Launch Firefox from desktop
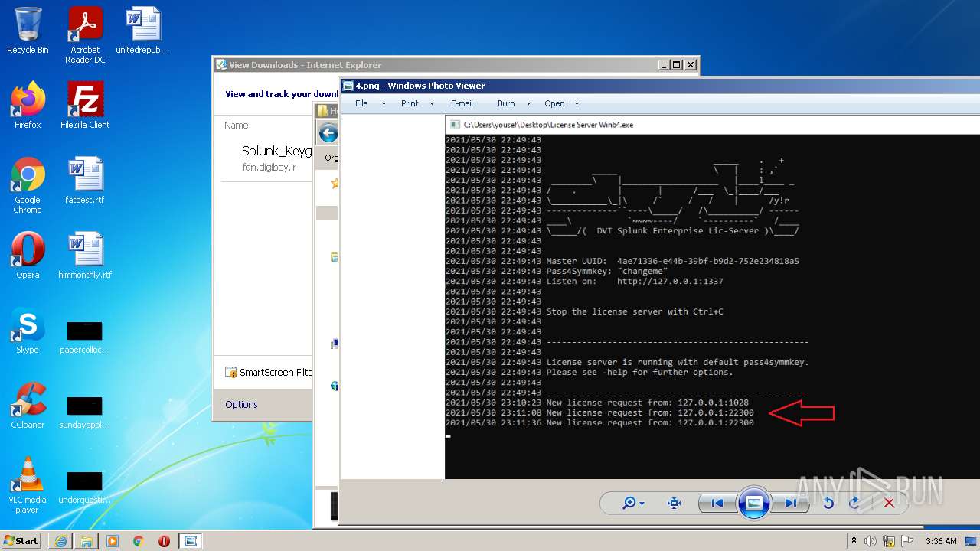This screenshot has width=980, height=551. [28, 106]
